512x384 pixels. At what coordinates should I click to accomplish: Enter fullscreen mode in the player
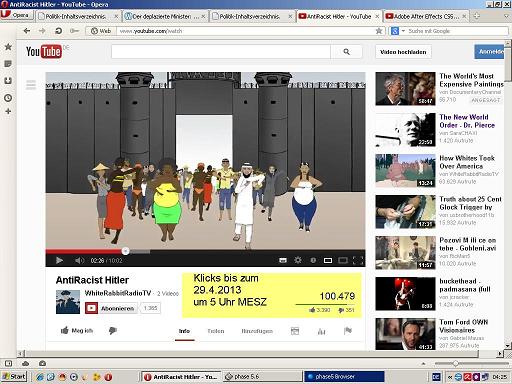358,260
